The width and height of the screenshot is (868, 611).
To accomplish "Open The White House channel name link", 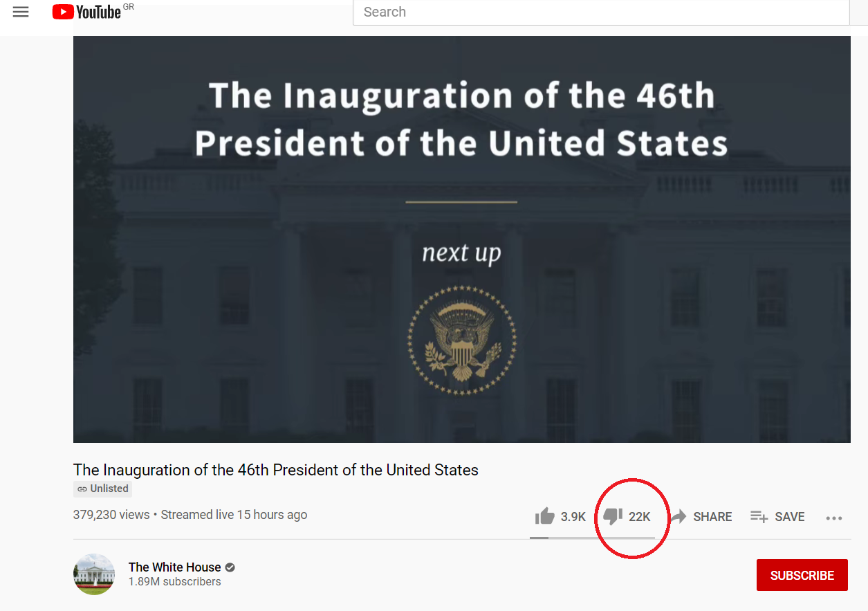I will pos(174,567).
